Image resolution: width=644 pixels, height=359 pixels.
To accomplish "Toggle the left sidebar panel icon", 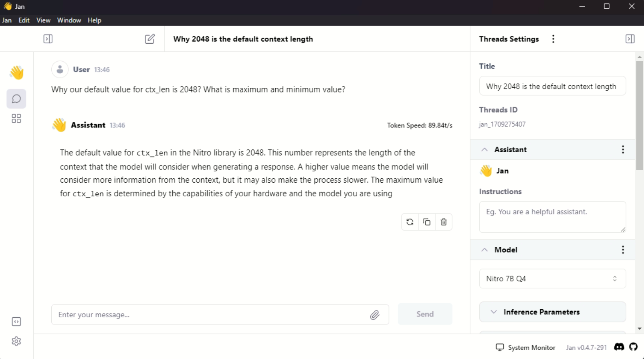I will click(x=48, y=39).
